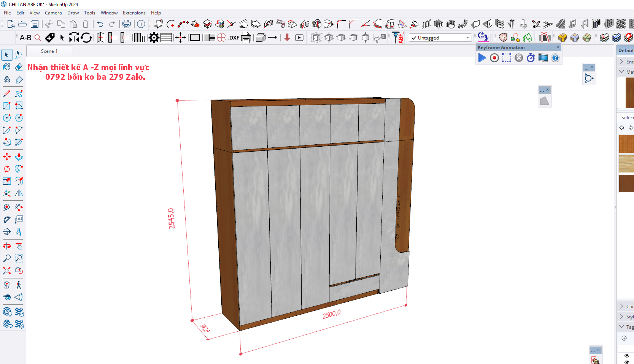Click the materials back arrow button
This screenshot has width=634, height=364.
click(622, 128)
